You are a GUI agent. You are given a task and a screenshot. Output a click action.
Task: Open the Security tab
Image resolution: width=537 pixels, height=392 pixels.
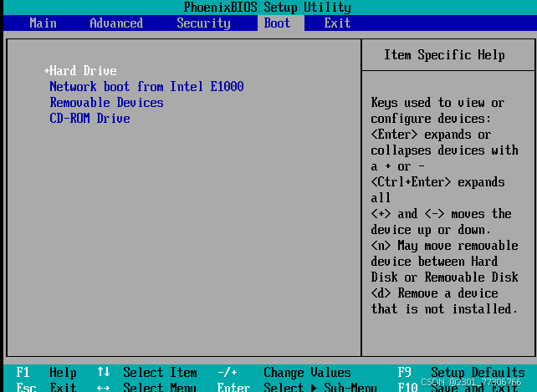[x=203, y=23]
